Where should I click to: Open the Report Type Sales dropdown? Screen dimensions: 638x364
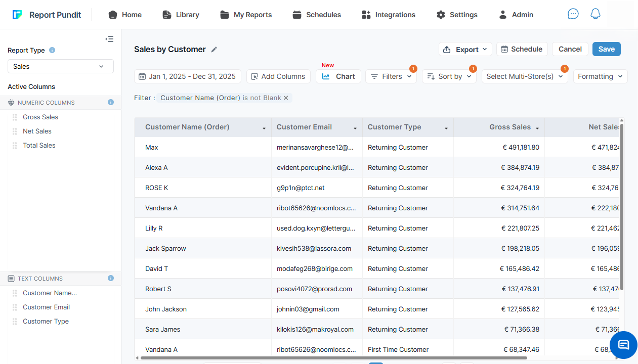click(x=61, y=66)
